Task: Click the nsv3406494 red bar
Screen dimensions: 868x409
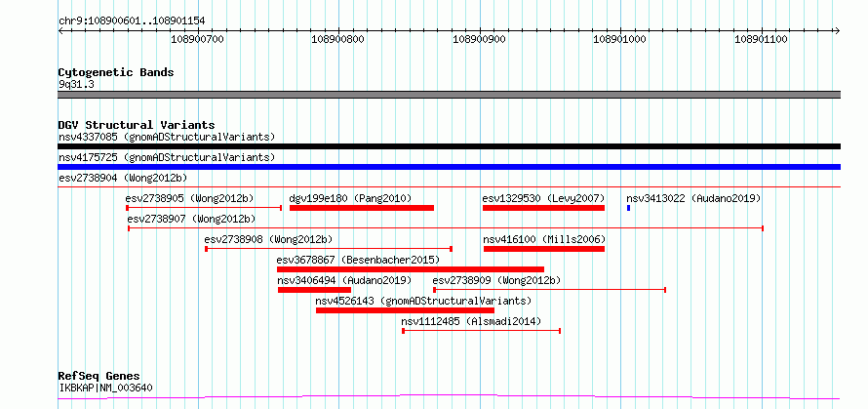Action: [314, 290]
